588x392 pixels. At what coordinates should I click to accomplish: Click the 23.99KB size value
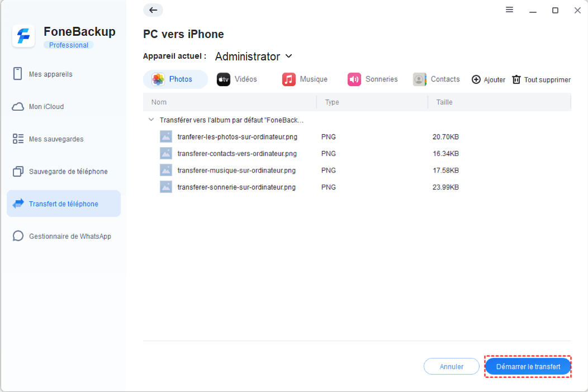pos(445,187)
